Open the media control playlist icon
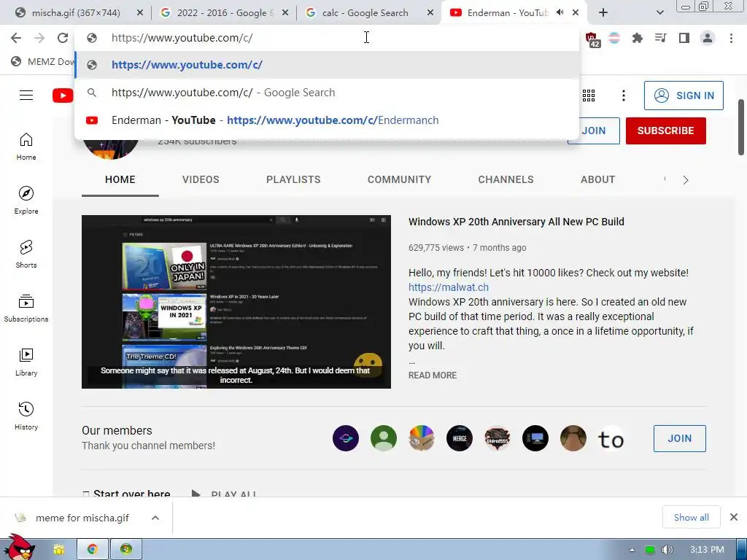The image size is (747, 560). tap(661, 38)
